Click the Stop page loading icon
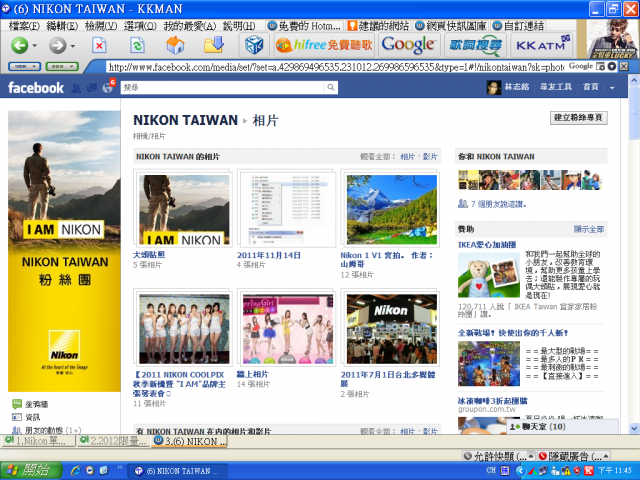This screenshot has width=640, height=480. pyautogui.click(x=99, y=45)
